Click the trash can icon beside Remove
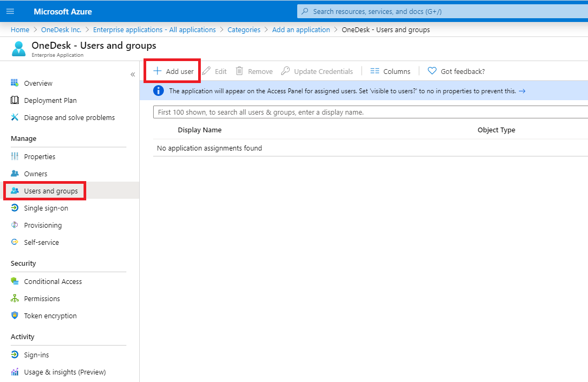588x382 pixels. pos(239,71)
